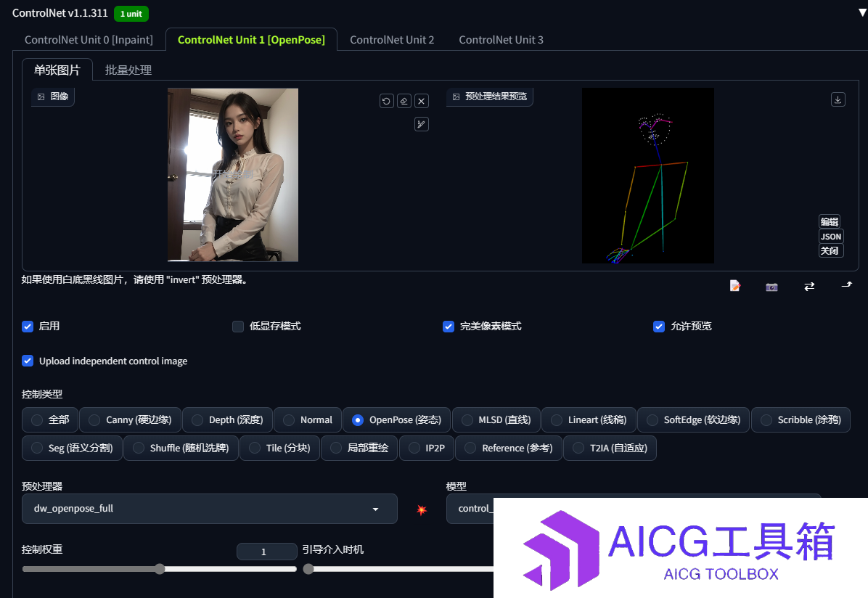This screenshot has height=598, width=868.
Task: Run the preprocessor with the explosion icon
Action: (421, 509)
